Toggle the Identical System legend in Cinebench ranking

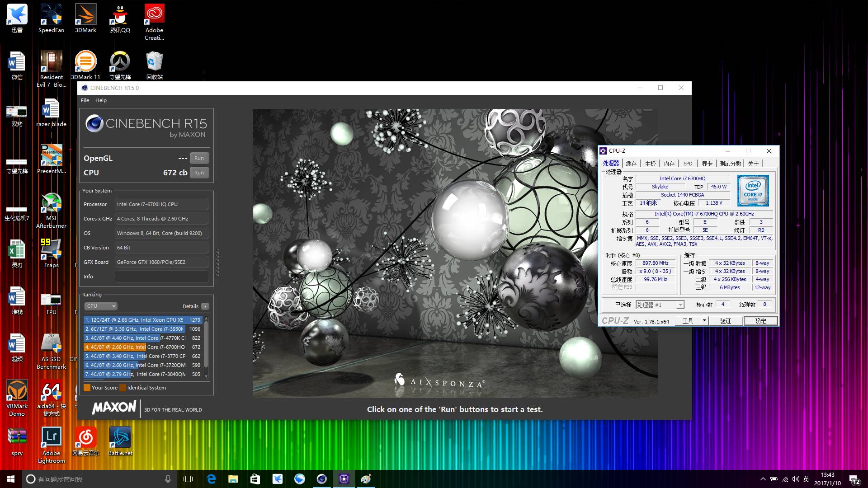(123, 387)
